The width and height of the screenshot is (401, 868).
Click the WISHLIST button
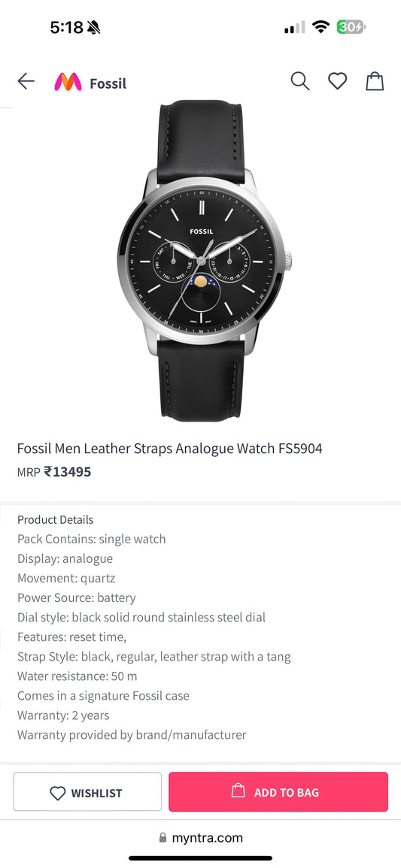click(x=87, y=792)
